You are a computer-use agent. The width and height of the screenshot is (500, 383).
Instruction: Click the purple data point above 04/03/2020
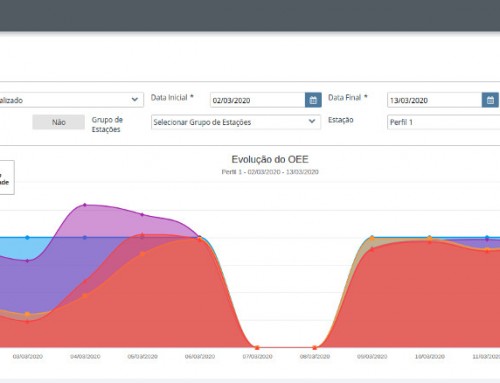coord(85,205)
